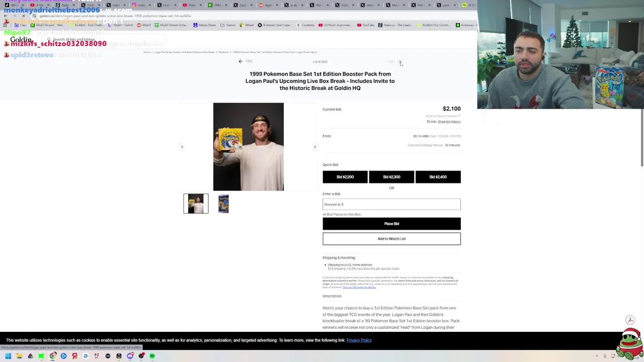Show next image in the gallery
The width and height of the screenshot is (644, 362).
point(315,147)
